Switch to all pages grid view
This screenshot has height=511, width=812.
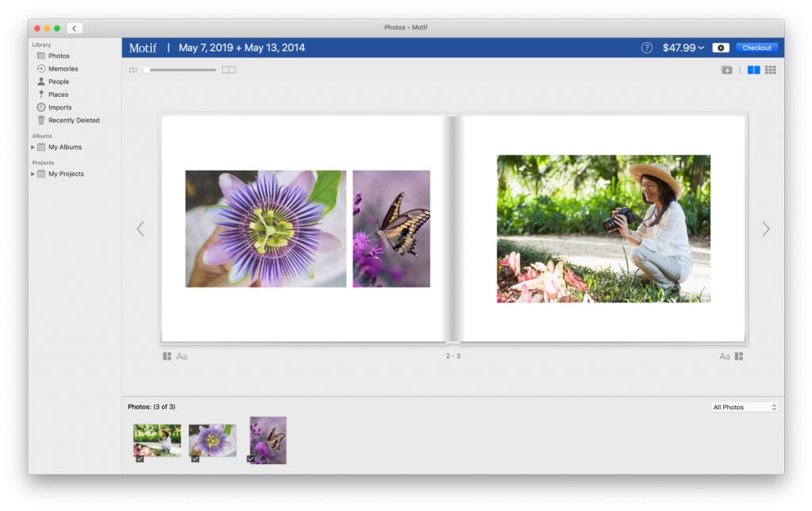coord(770,70)
